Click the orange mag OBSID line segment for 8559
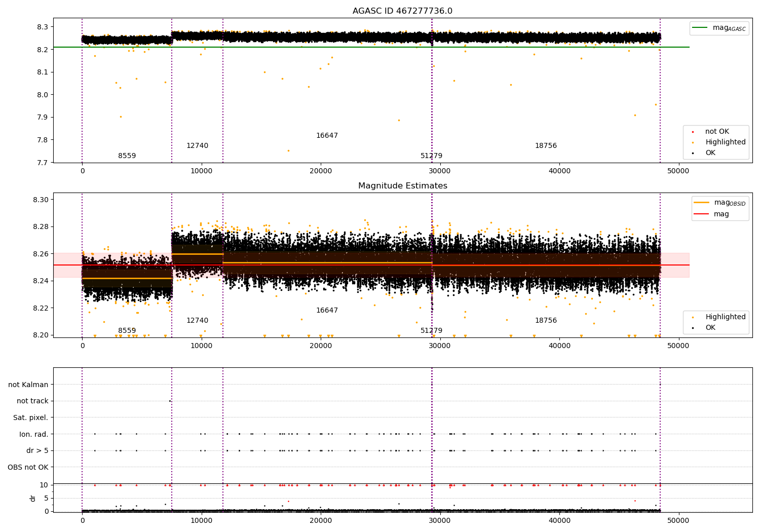Image resolution: width=760 pixels, height=532 pixels. (x=127, y=278)
